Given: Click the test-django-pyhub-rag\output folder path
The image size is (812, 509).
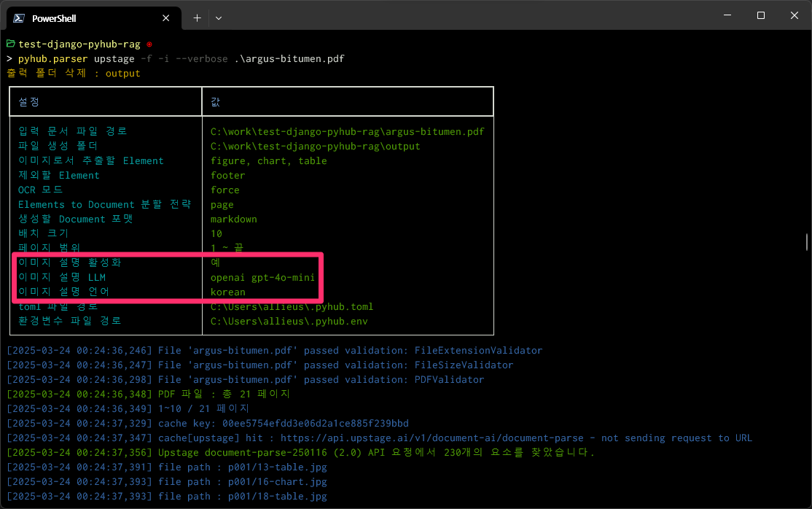Looking at the screenshot, I should [315, 147].
